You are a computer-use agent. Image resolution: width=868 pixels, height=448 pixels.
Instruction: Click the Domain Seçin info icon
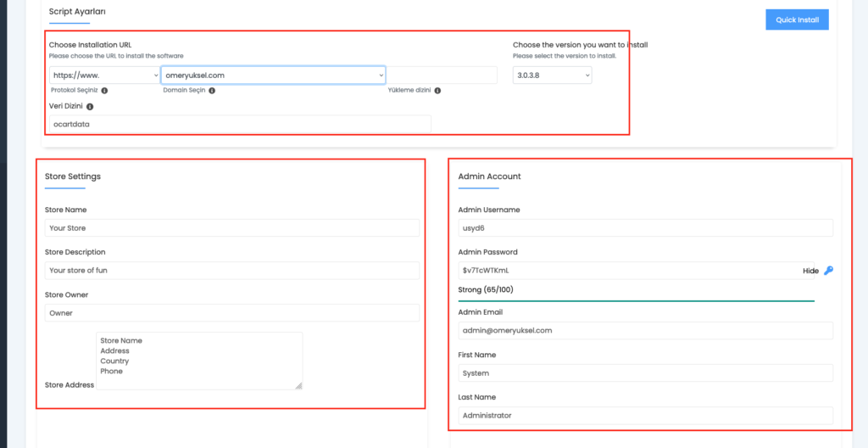[212, 91]
